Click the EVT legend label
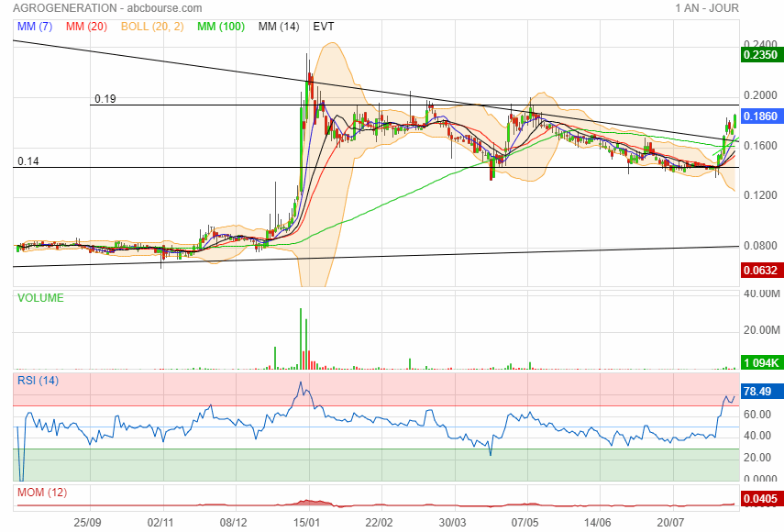784x532 pixels. (x=324, y=27)
